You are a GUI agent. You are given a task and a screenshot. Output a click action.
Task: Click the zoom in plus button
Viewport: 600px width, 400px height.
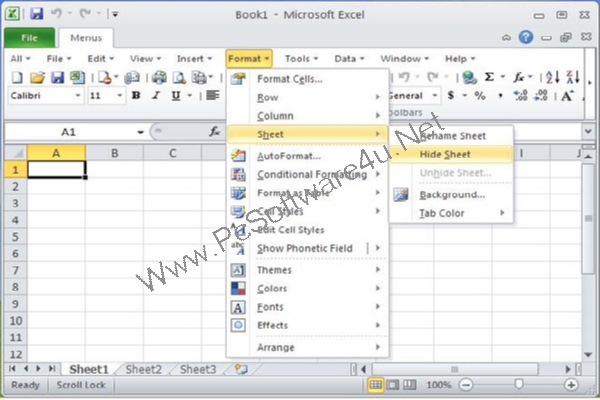pos(571,385)
